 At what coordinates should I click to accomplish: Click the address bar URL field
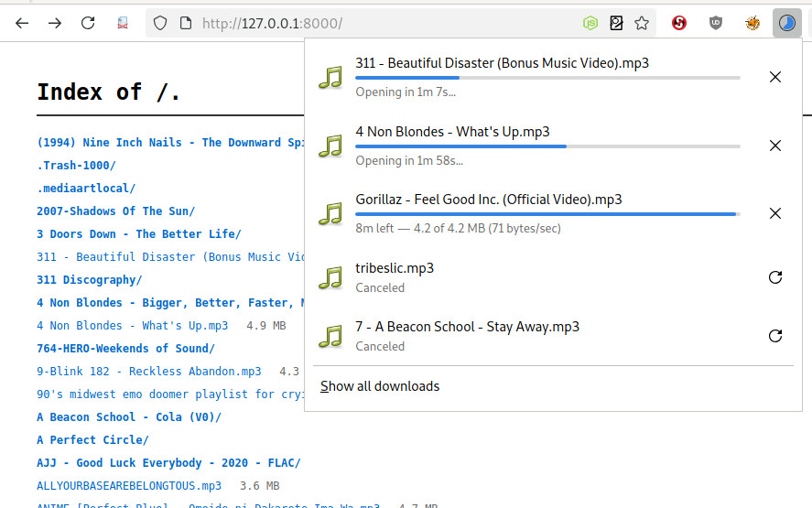366,23
